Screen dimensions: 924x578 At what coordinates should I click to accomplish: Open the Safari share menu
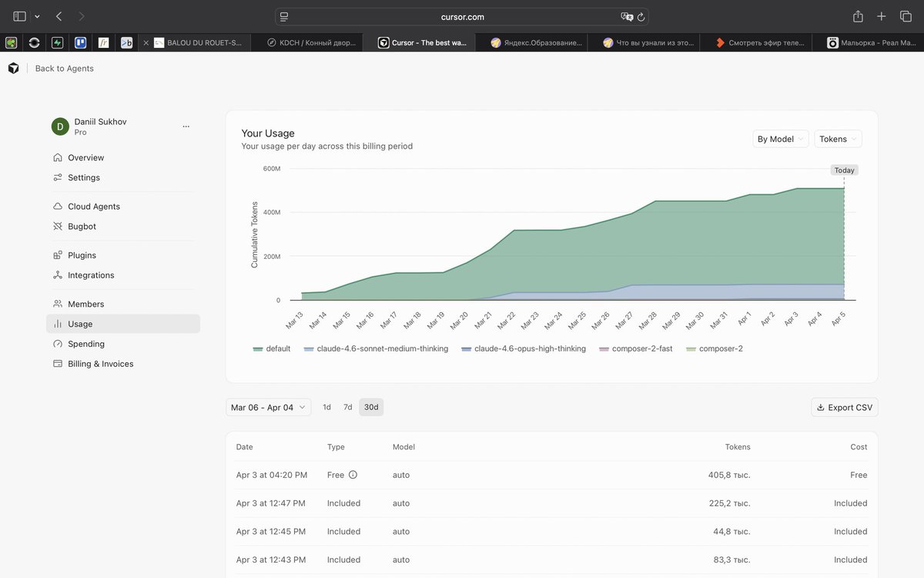tap(858, 16)
